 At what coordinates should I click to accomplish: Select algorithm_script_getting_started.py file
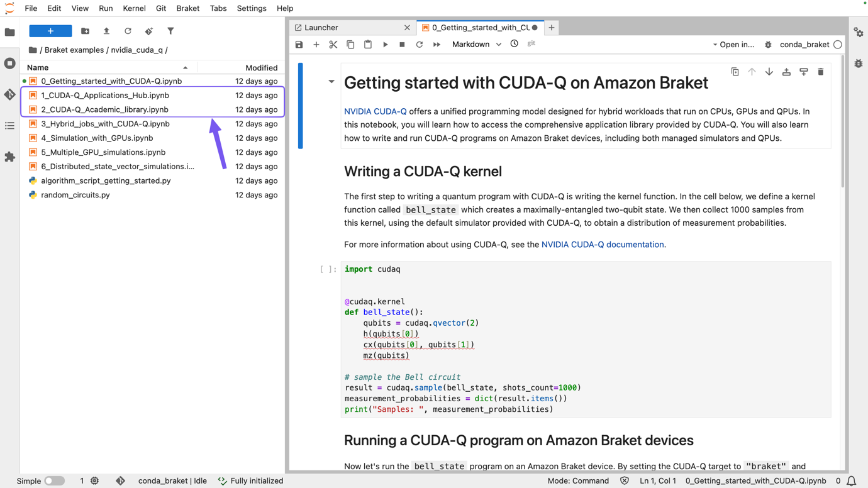153,180
